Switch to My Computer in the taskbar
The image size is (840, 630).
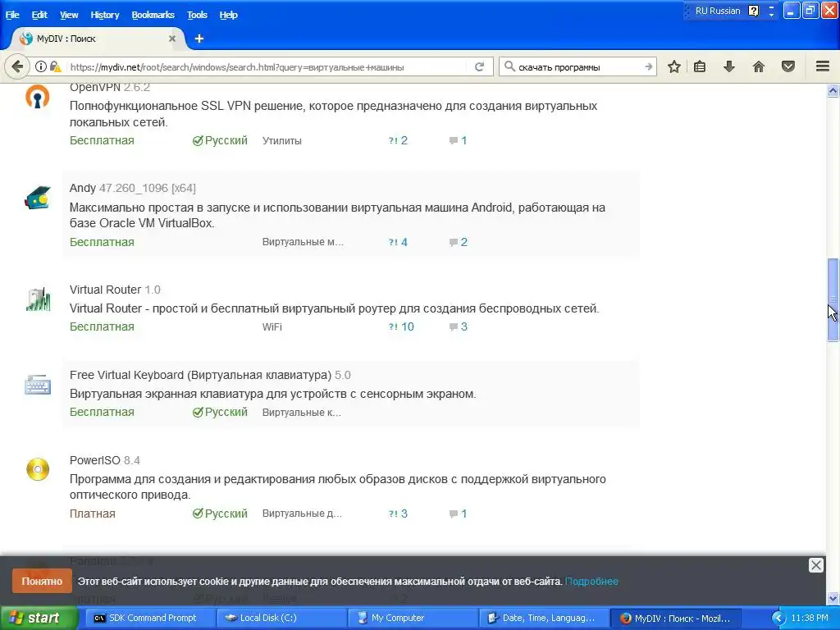[x=412, y=618]
